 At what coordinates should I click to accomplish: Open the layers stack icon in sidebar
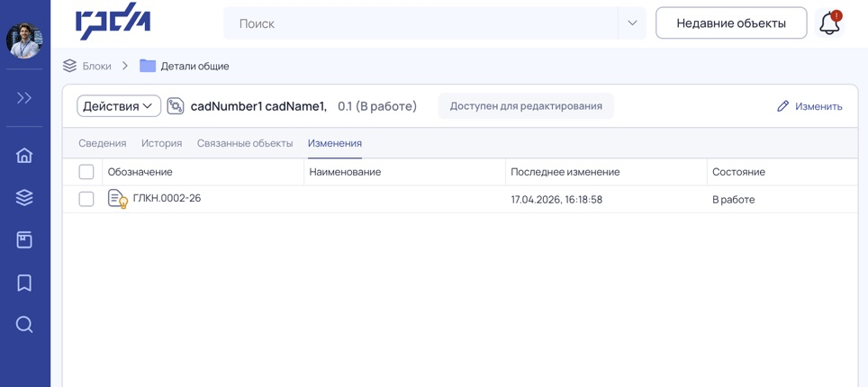23,198
